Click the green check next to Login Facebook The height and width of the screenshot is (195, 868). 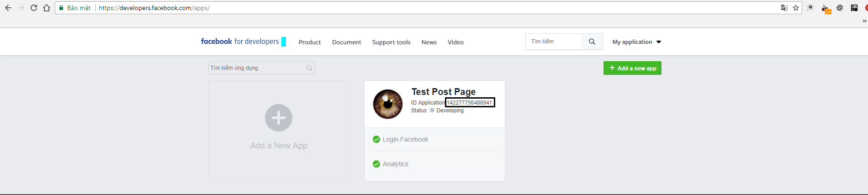pos(376,139)
